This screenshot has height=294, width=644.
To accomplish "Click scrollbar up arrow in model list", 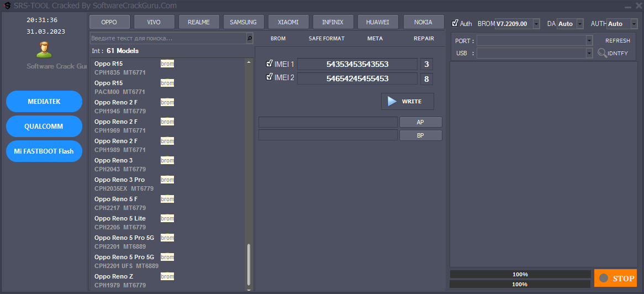I will 249,62.
